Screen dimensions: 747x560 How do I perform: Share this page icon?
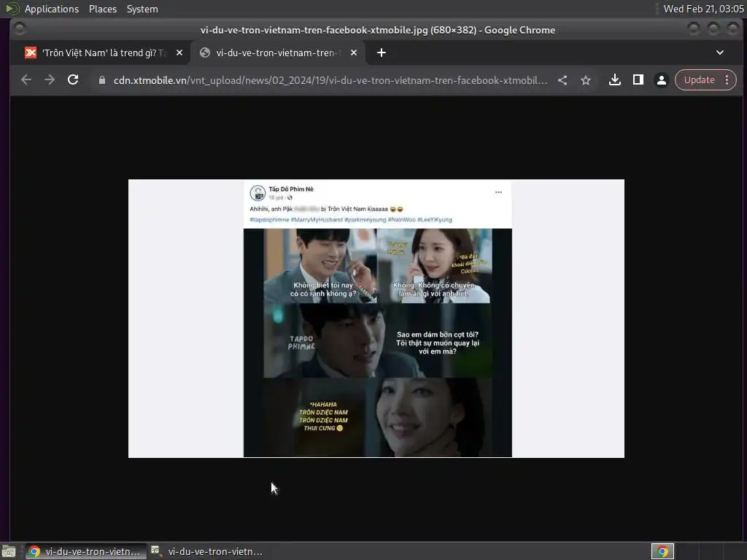(x=562, y=80)
